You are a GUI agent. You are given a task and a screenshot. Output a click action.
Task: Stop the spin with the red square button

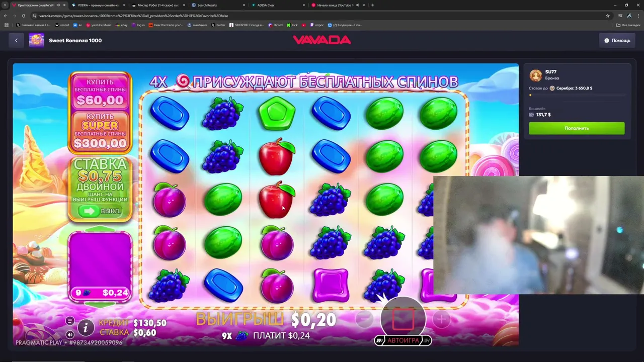click(403, 319)
